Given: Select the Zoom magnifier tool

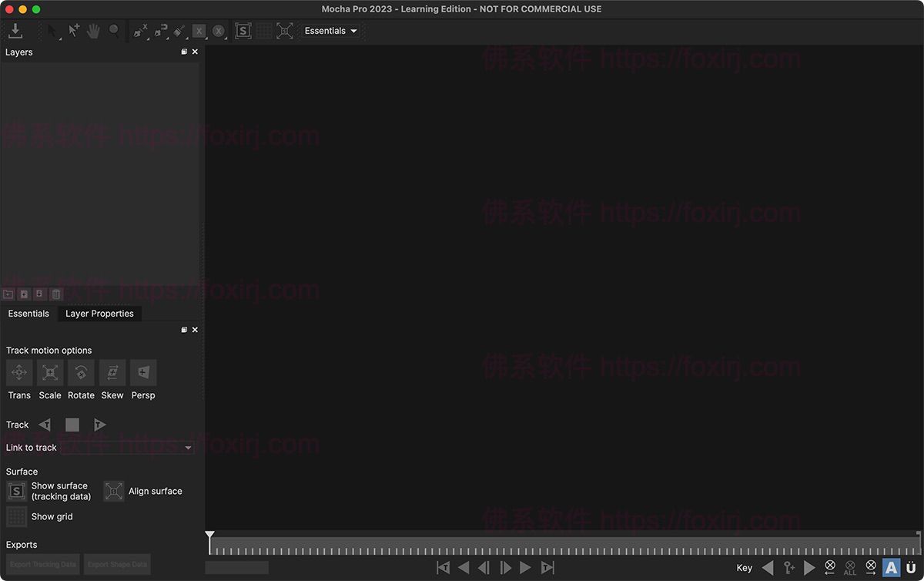Looking at the screenshot, I should [x=114, y=30].
